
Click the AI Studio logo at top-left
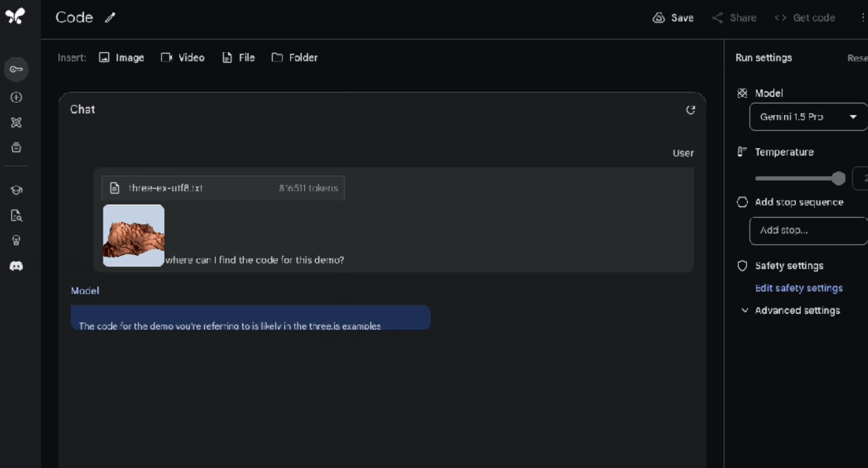point(15,16)
